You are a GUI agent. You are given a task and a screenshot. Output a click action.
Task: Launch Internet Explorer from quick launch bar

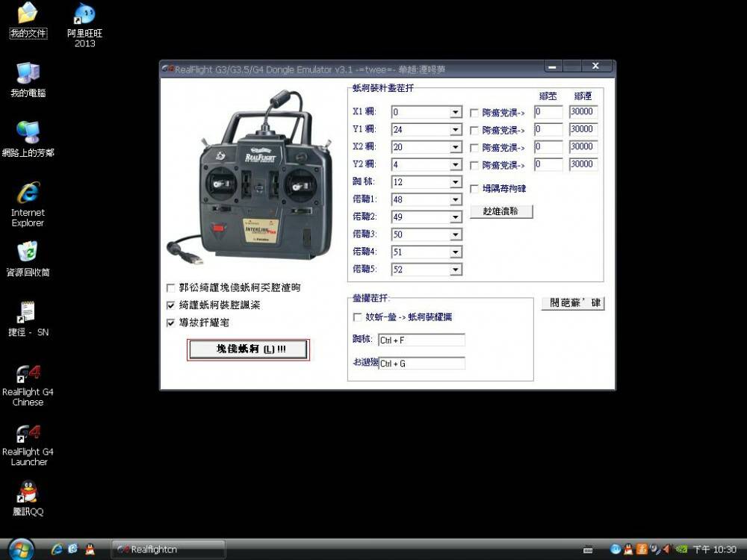coord(57,549)
